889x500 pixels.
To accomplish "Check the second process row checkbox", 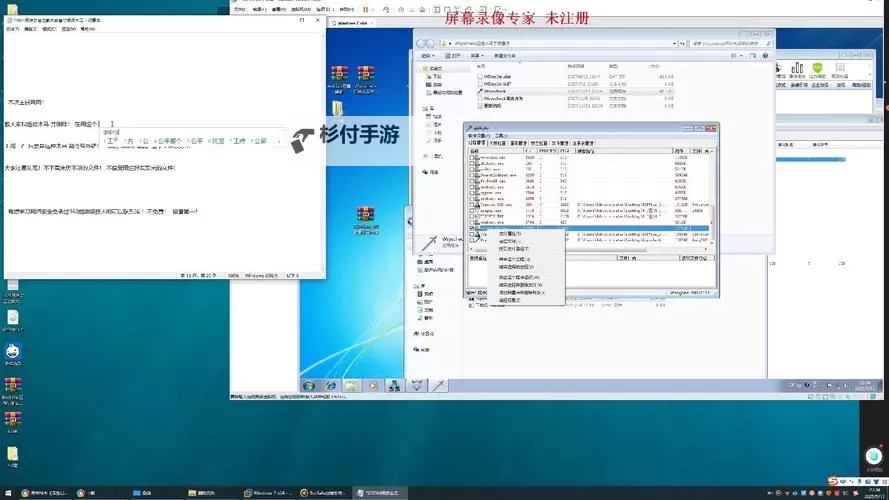I will point(472,164).
